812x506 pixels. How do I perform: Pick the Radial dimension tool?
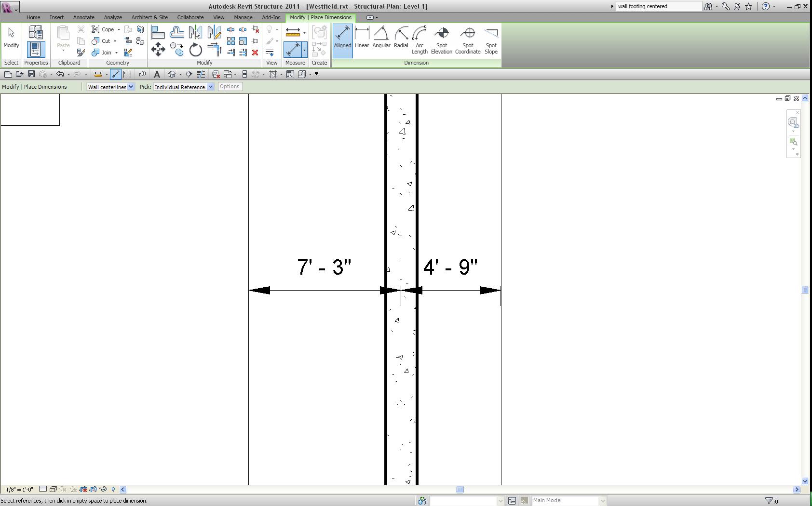401,38
